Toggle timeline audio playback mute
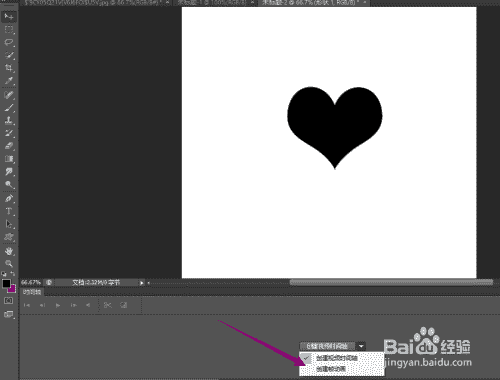 coord(88,305)
